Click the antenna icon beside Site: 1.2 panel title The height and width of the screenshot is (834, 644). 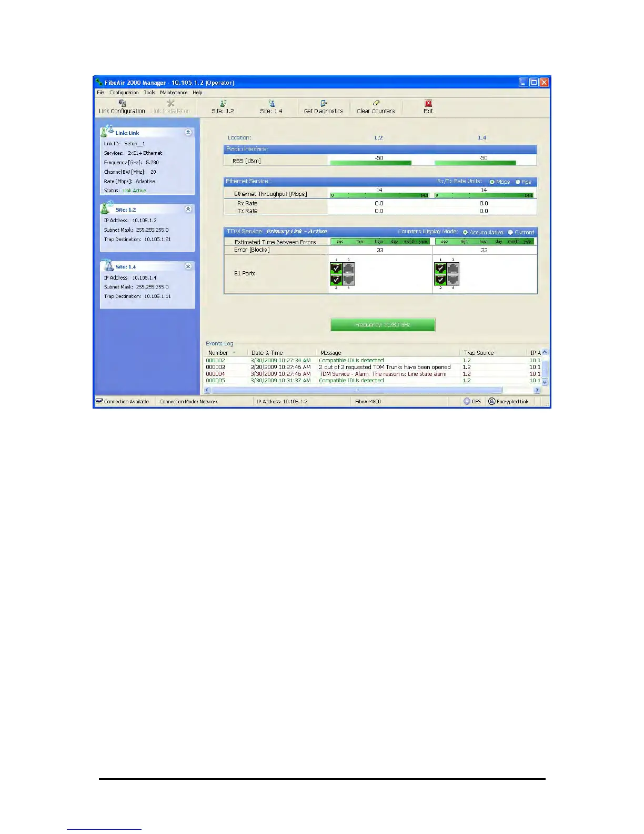click(107, 207)
